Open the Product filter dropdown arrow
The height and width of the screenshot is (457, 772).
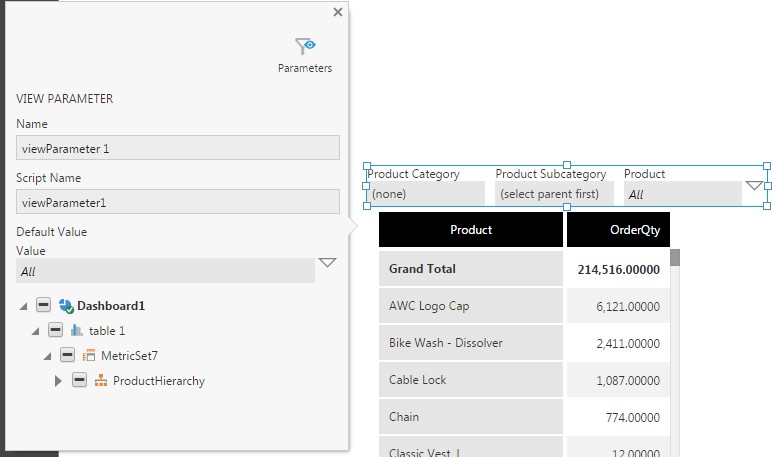(754, 186)
